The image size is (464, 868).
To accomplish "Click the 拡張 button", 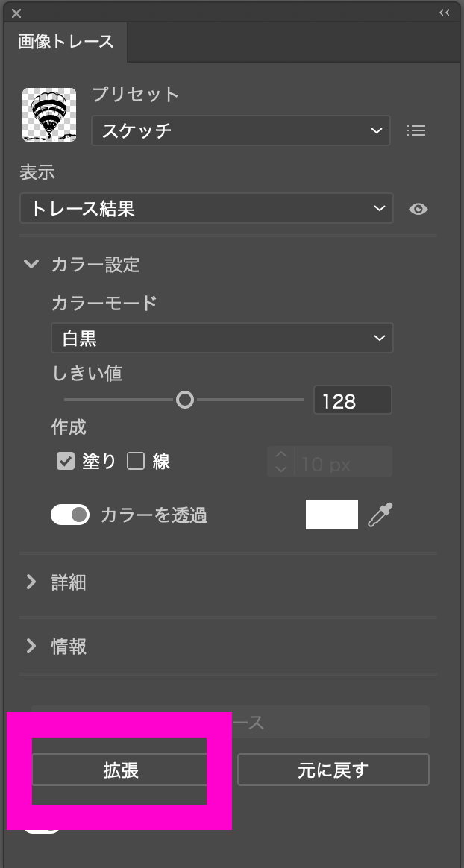I will [120, 770].
